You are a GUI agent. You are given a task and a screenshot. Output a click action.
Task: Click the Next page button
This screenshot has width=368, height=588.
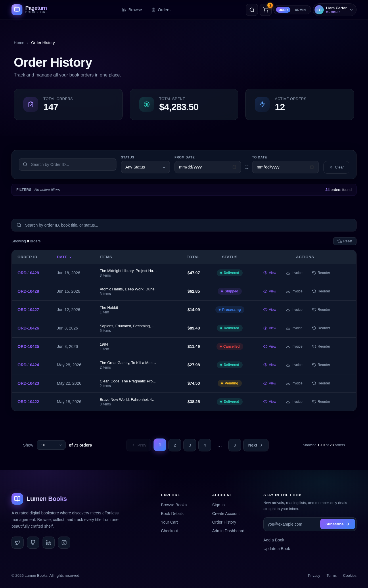pos(256,445)
